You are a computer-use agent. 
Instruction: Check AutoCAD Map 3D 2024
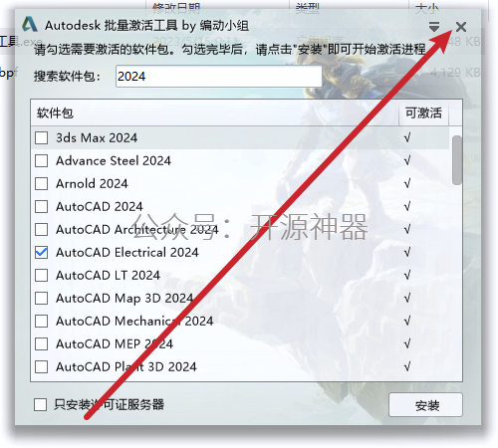[x=41, y=298]
